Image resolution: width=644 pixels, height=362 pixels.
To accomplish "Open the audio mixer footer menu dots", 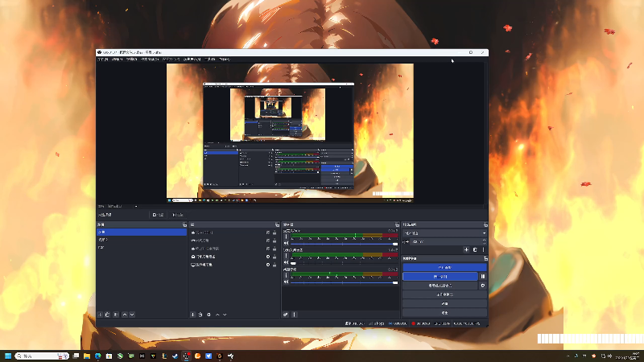I will coord(295,315).
